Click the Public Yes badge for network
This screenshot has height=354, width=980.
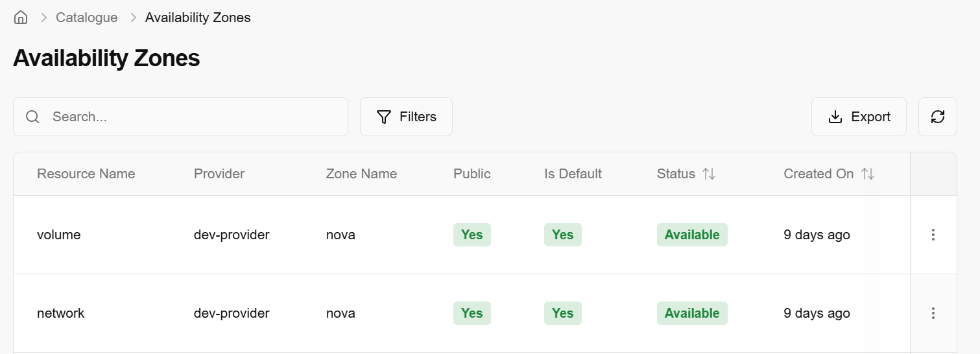pos(472,313)
